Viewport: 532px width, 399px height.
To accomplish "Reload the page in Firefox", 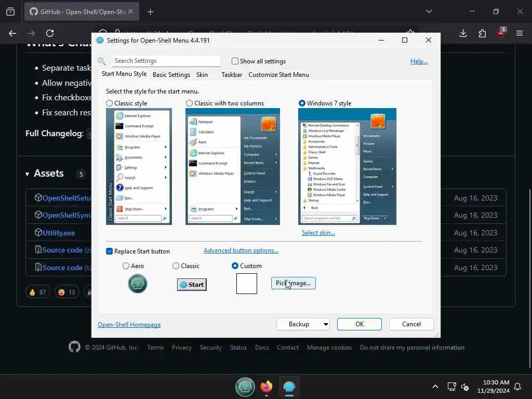I will [50, 33].
